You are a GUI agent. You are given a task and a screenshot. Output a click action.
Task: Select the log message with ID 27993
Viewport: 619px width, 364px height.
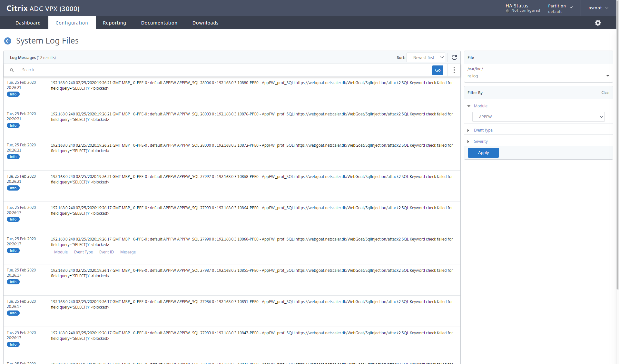[232, 217]
